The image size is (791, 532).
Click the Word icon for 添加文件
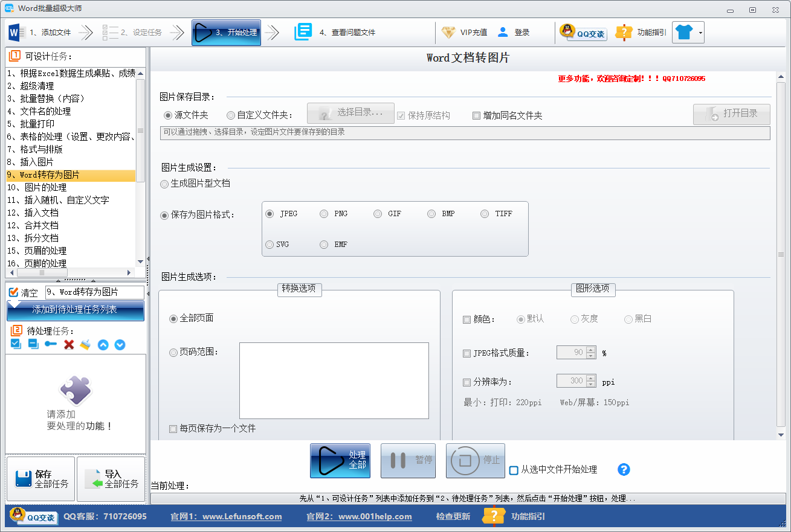click(x=16, y=32)
